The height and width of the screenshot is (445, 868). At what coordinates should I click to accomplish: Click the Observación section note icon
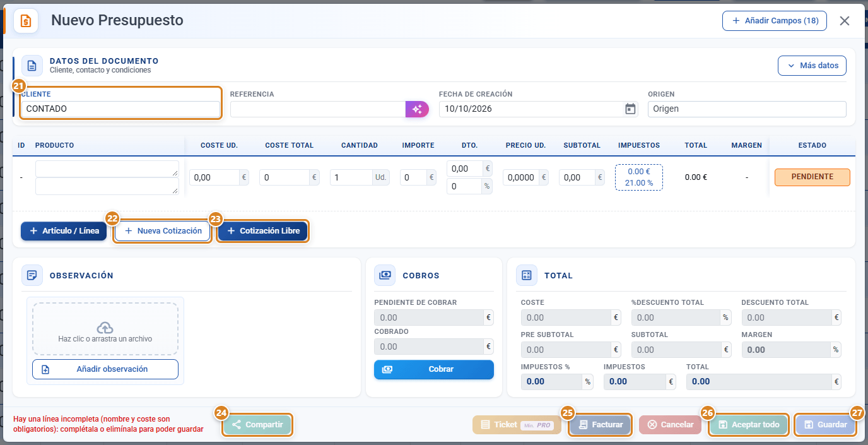[x=32, y=275]
